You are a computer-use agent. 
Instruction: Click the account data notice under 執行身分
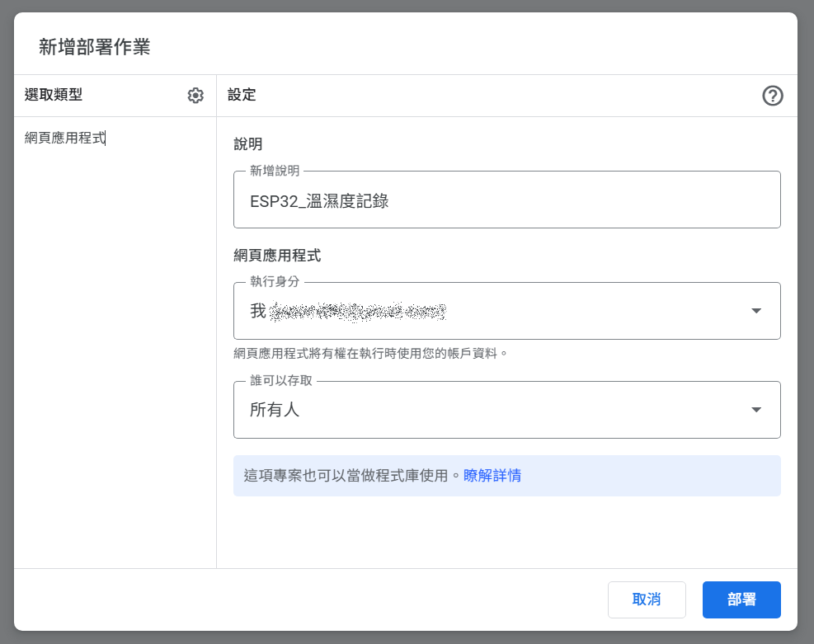point(369,354)
